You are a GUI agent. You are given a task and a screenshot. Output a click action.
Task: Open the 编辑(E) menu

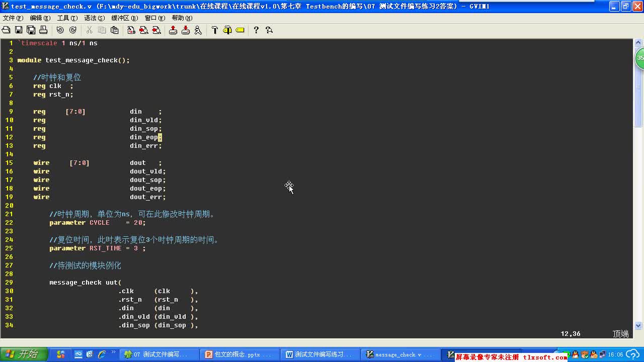40,18
